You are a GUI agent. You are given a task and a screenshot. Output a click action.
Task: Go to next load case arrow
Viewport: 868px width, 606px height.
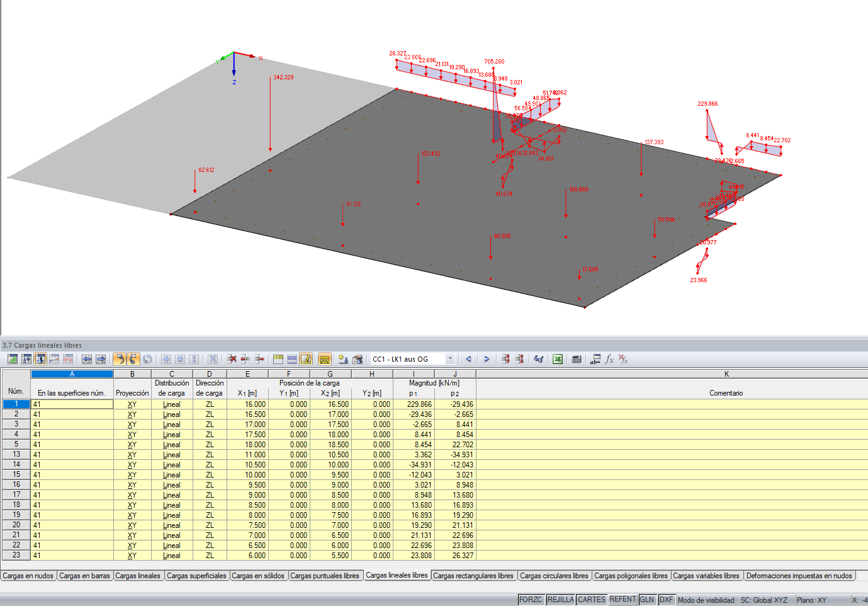tap(487, 359)
